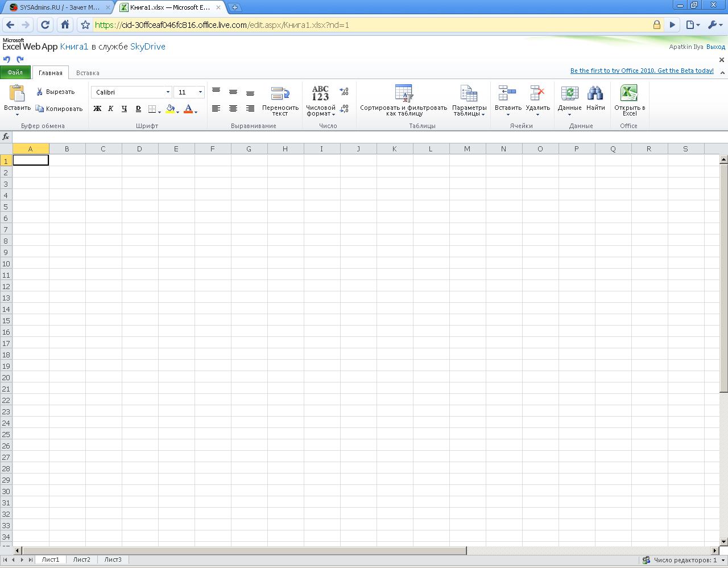This screenshot has height=568, width=728.
Task: Click the Найти binoculars icon
Action: pos(595,93)
